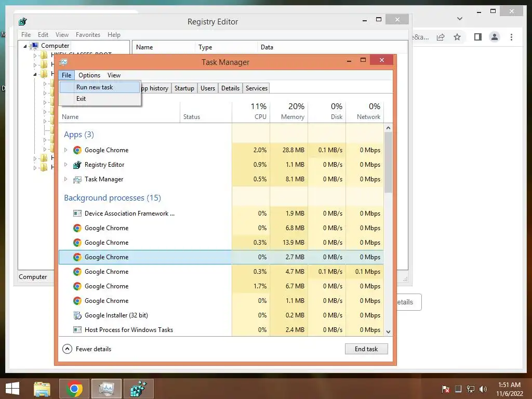Open View menu in Task Manager
This screenshot has width=532, height=399.
(x=114, y=75)
